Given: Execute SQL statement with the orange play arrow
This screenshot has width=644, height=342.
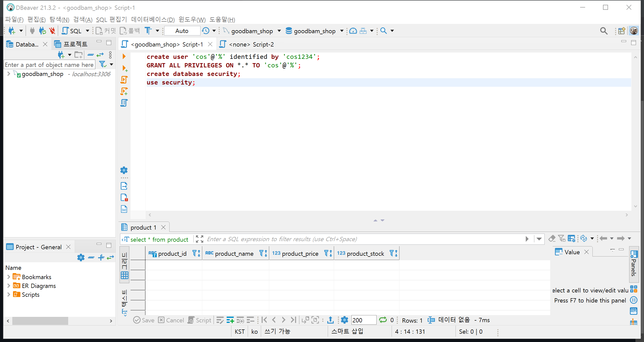Looking at the screenshot, I should pyautogui.click(x=124, y=56).
